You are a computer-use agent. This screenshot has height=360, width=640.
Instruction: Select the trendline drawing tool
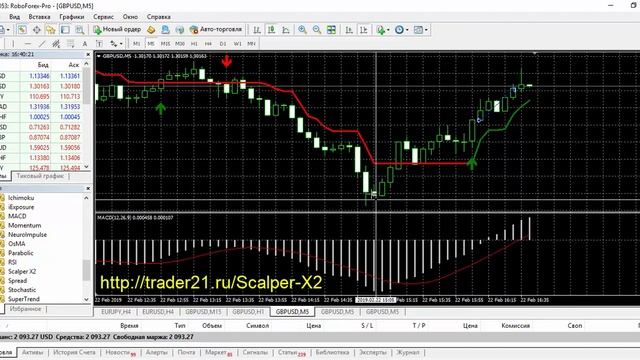tap(42, 44)
